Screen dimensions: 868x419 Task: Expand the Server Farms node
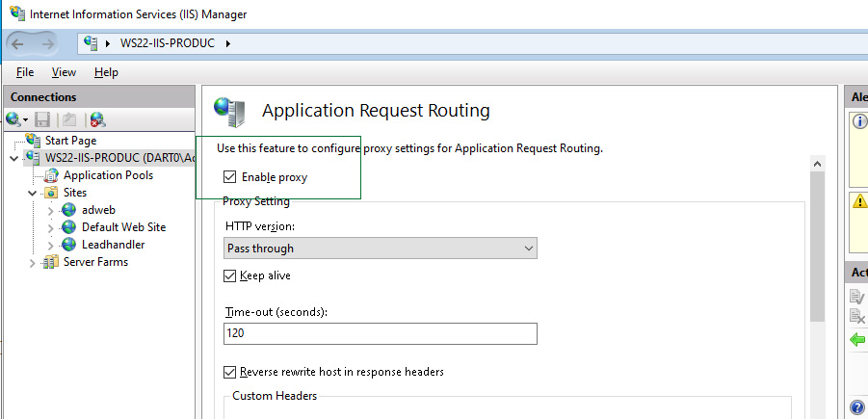tap(33, 262)
